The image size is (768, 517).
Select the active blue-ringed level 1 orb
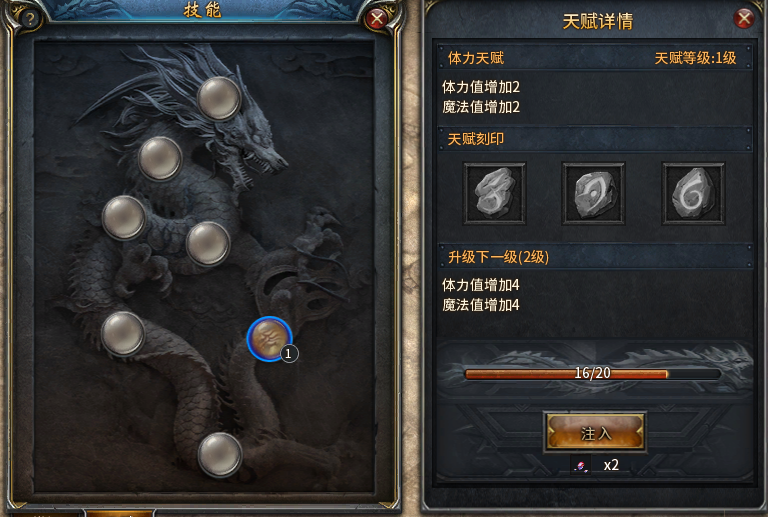269,338
